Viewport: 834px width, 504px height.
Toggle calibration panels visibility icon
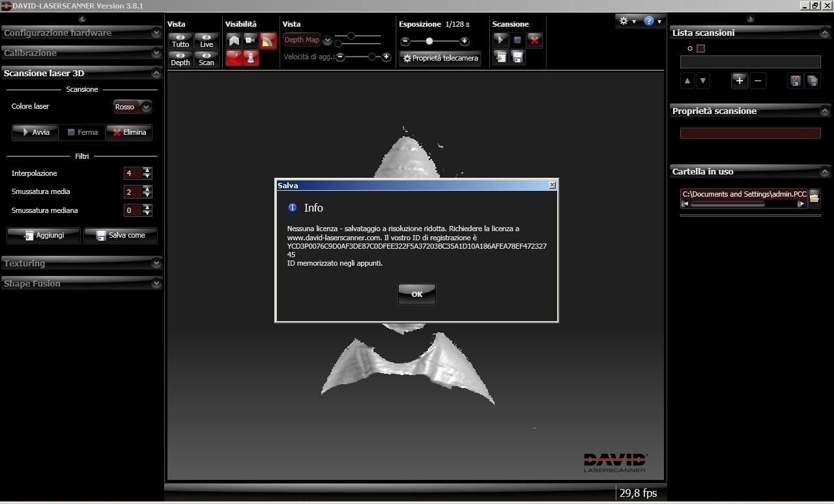click(234, 40)
